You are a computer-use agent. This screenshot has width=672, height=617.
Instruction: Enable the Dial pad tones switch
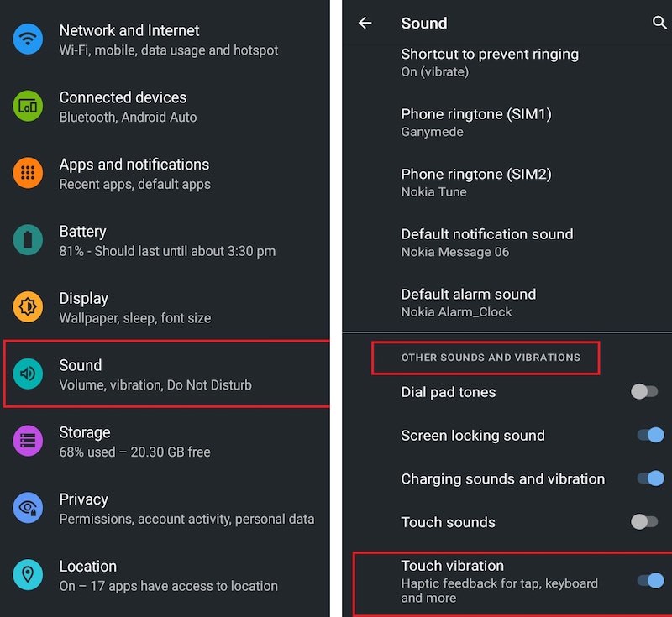pyautogui.click(x=644, y=391)
